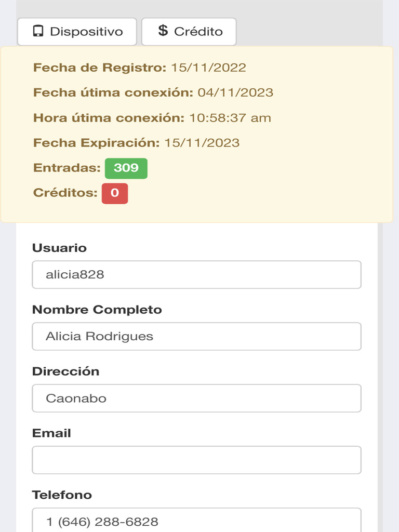The image size is (399, 532).
Task: Click the red Créditos badge showing 0
Action: pyautogui.click(x=114, y=193)
